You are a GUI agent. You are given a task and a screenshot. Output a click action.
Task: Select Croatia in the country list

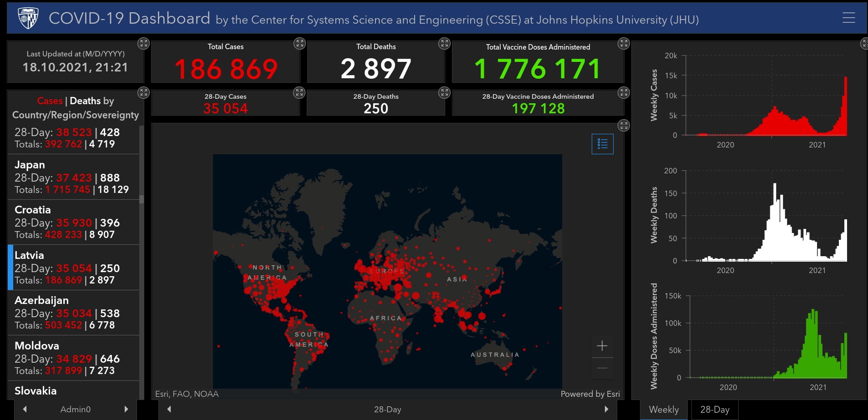coord(74,222)
